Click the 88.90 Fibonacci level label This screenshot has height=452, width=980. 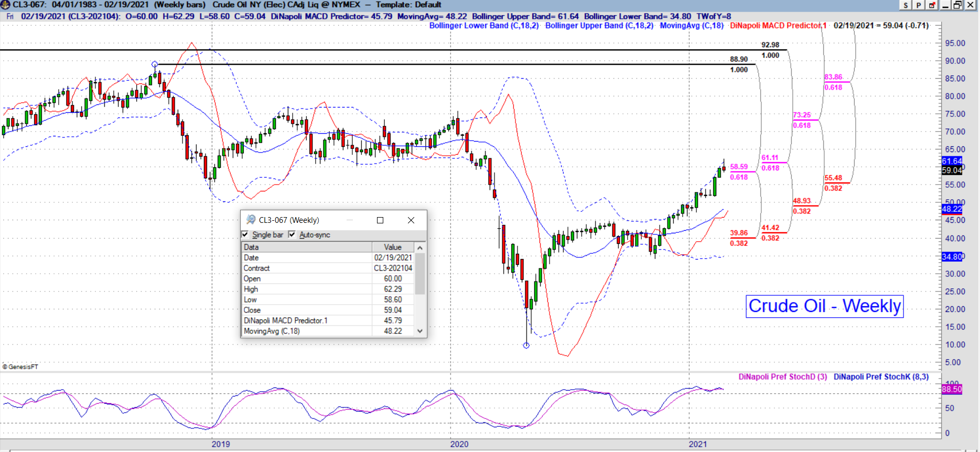click(x=739, y=59)
